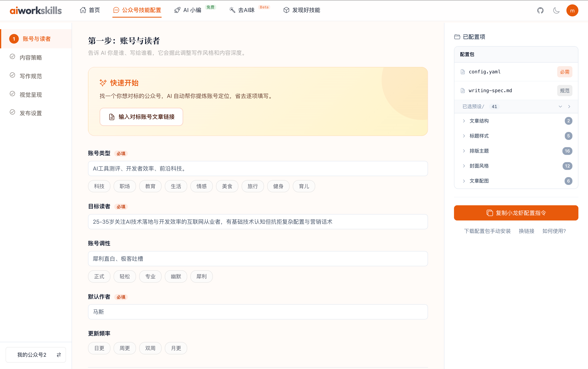Choose 月更 update frequency
The image size is (588, 369).
click(176, 348)
